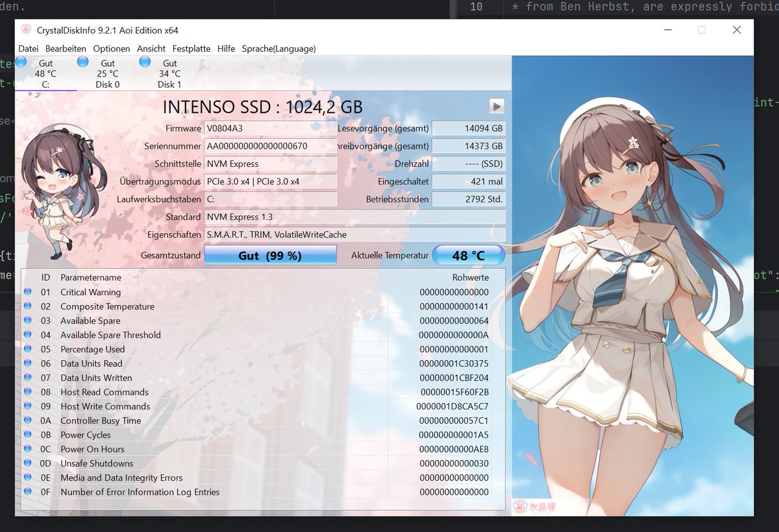Click the ID column header

tap(45, 277)
